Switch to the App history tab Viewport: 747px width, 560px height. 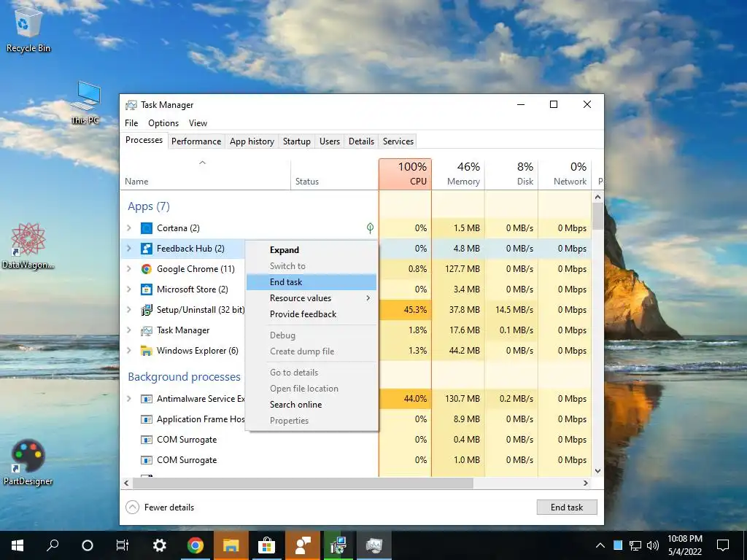pyautogui.click(x=252, y=141)
